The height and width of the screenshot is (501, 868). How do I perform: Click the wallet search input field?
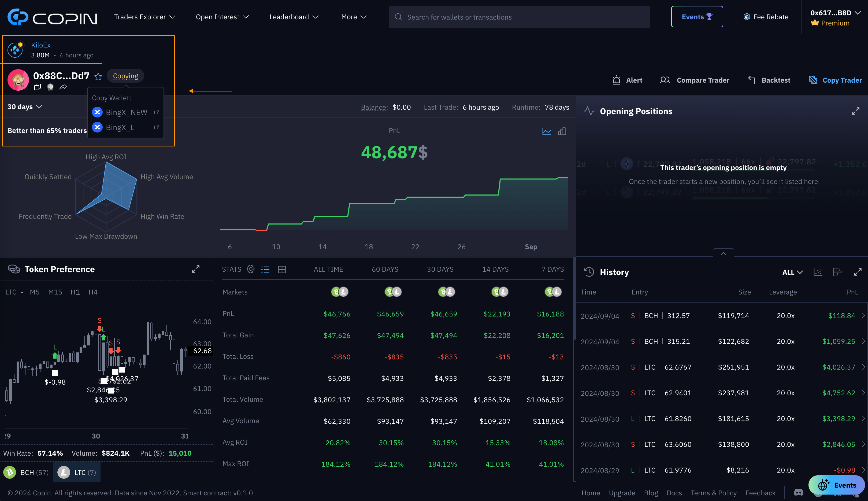point(519,17)
